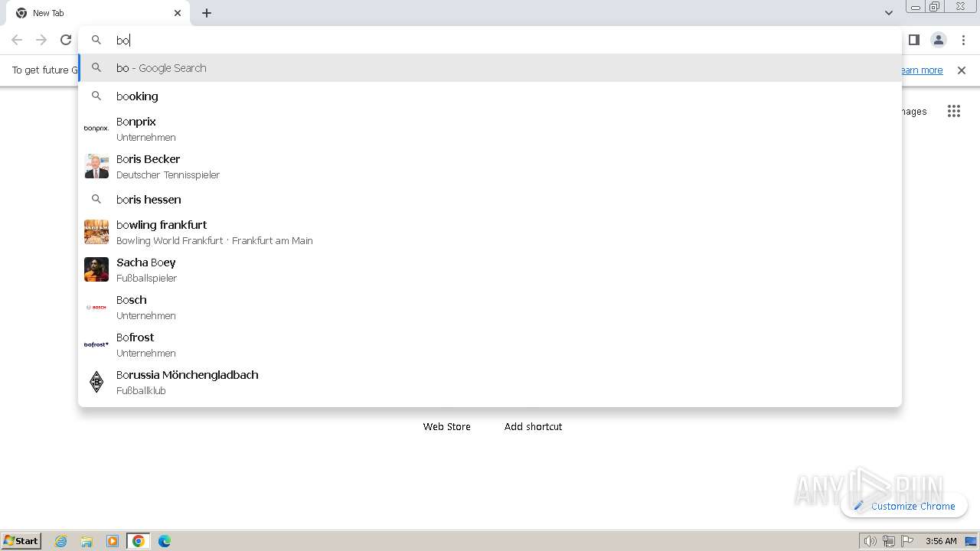Open File Explorer from taskbar
The image size is (980, 551).
(x=87, y=541)
